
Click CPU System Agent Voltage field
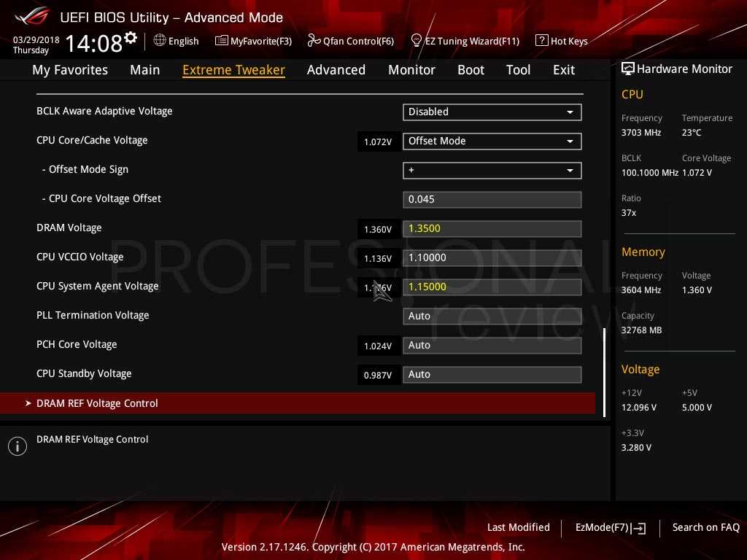(492, 287)
